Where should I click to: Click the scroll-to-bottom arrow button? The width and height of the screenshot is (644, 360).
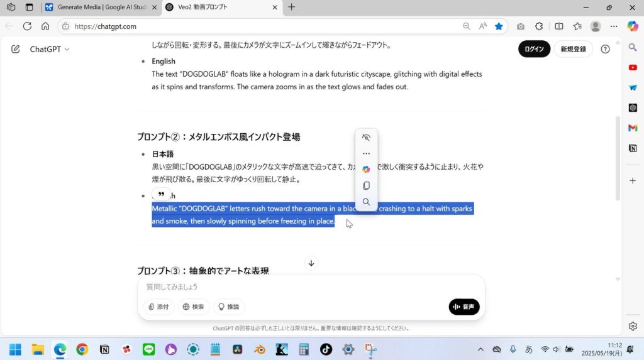(x=311, y=263)
